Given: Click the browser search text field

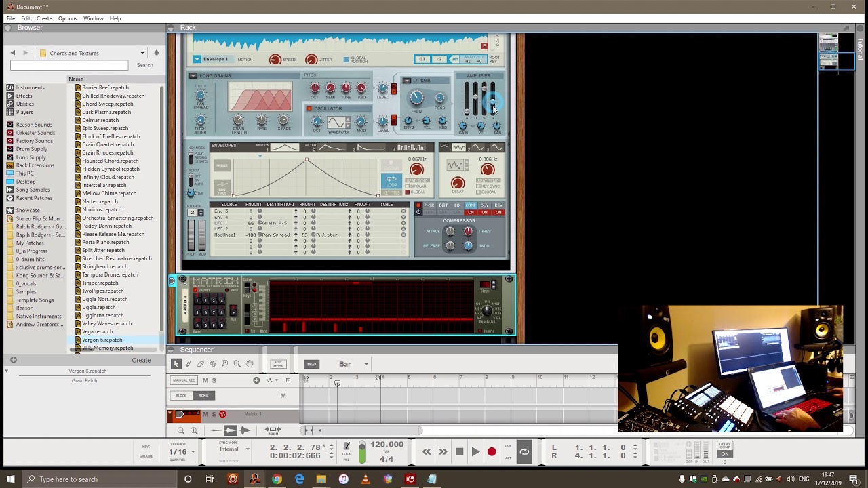Looking at the screenshot, I should (x=69, y=65).
